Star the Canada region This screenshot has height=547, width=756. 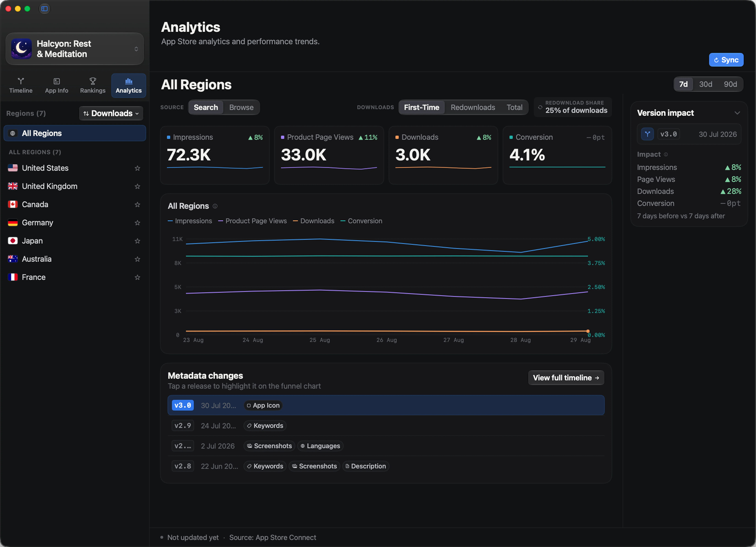(x=137, y=205)
